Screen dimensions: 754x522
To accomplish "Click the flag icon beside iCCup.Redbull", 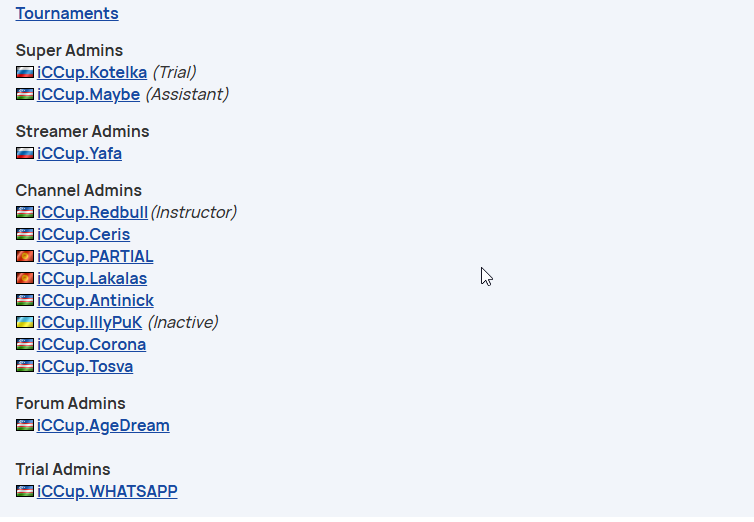I will pos(25,212).
